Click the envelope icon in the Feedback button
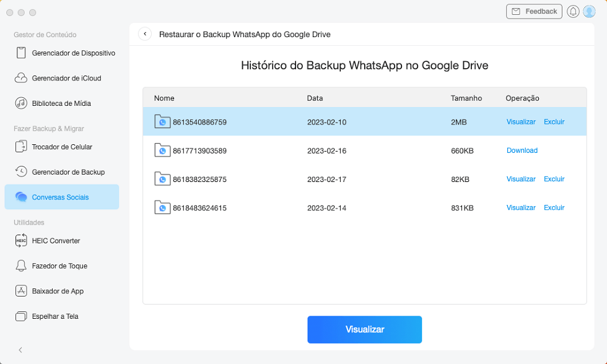 click(516, 12)
